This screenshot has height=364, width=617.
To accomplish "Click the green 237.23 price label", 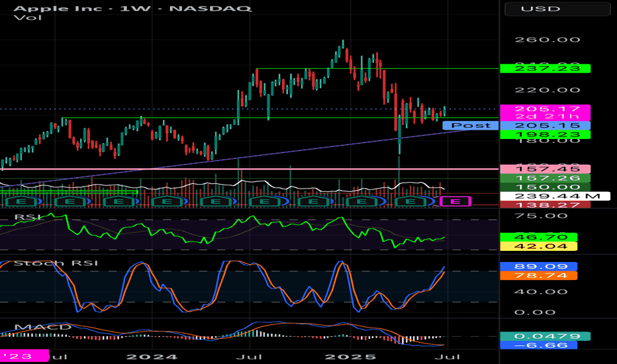I will (545, 68).
